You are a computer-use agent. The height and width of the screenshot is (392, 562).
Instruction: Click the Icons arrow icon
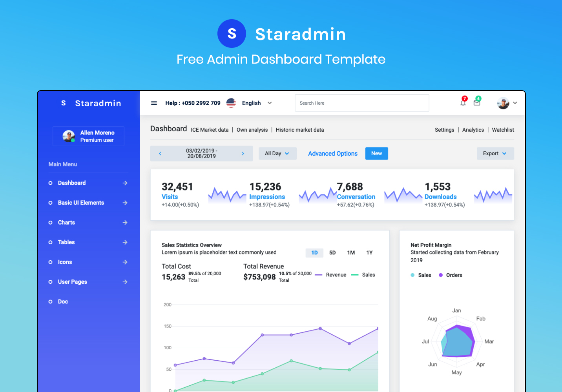point(125,262)
